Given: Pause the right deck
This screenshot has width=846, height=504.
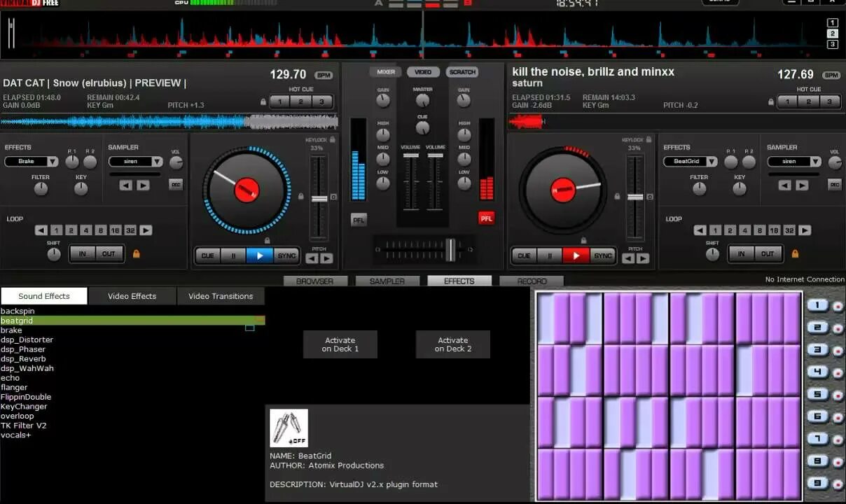Looking at the screenshot, I should tap(550, 255).
